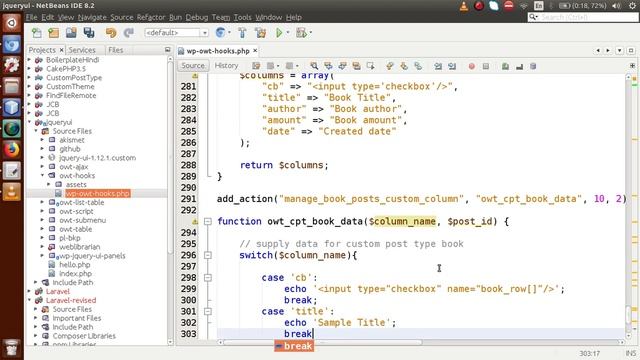Image resolution: width=640 pixels, height=360 pixels.
Task: Click the grey Redo arrow icon
Action: pos(129,33)
